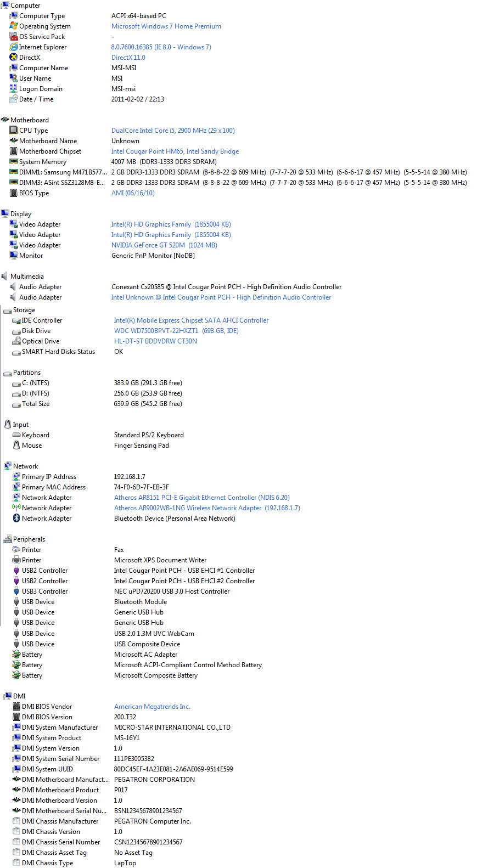Open the DualCore Intel Core i5 link
The image size is (477, 868).
(173, 131)
